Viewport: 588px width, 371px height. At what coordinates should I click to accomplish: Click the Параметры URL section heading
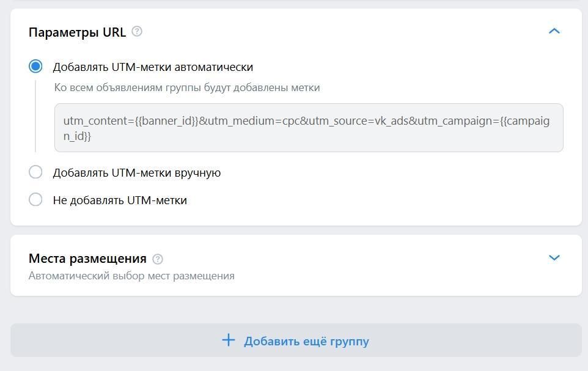click(77, 32)
